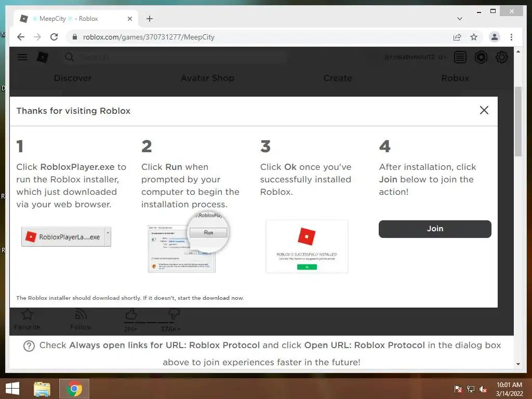Click the Favorite star icon
532x399 pixels.
[x=27, y=314]
